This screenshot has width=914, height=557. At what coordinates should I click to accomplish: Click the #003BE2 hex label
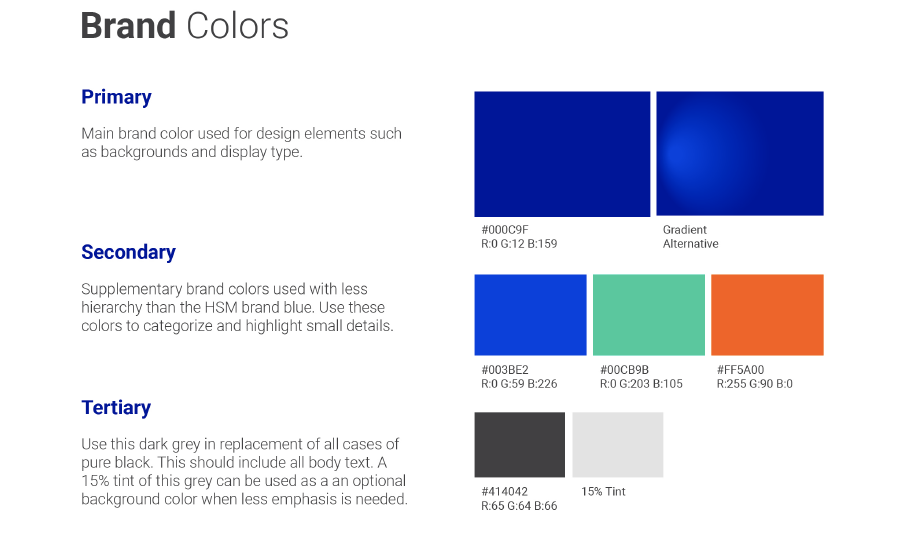point(505,369)
